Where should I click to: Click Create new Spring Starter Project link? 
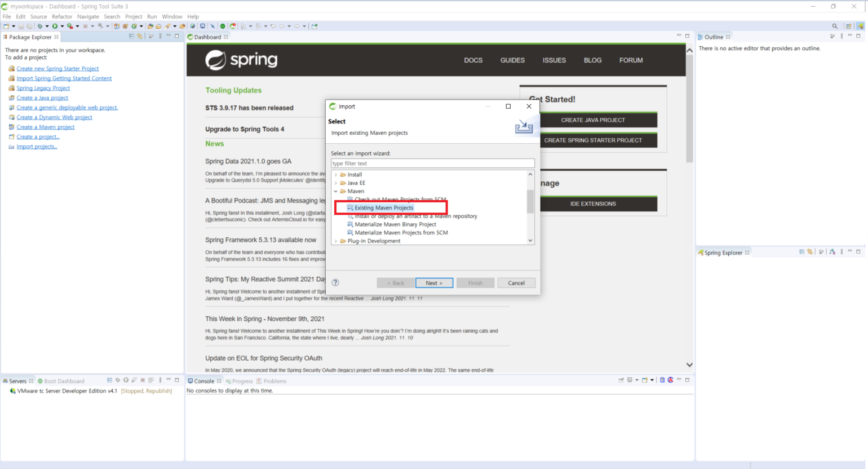tap(57, 69)
